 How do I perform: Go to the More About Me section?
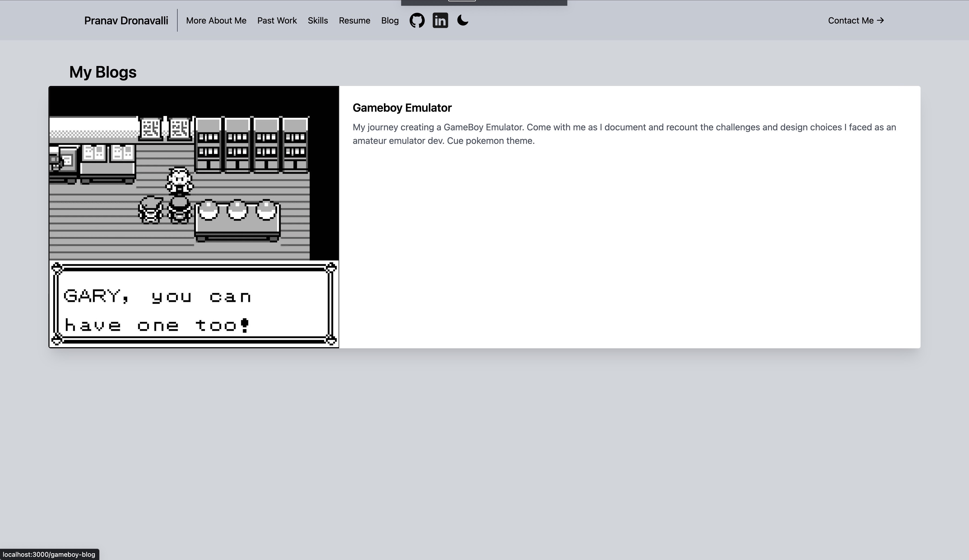coord(216,20)
